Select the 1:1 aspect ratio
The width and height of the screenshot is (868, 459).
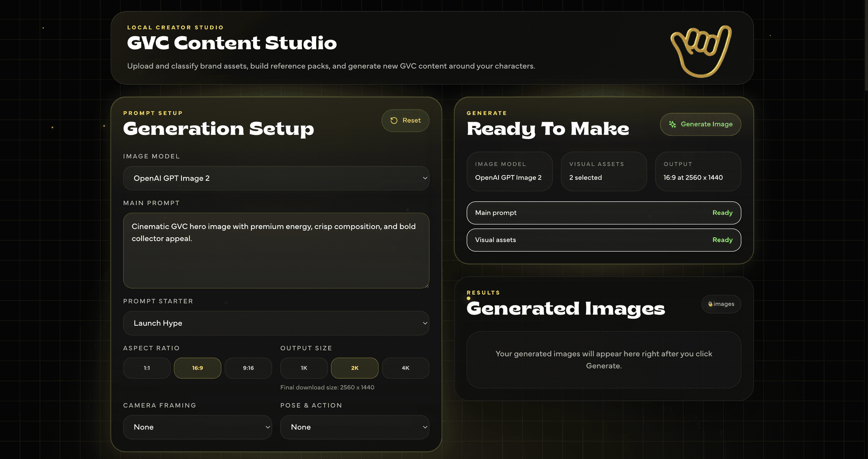(147, 368)
